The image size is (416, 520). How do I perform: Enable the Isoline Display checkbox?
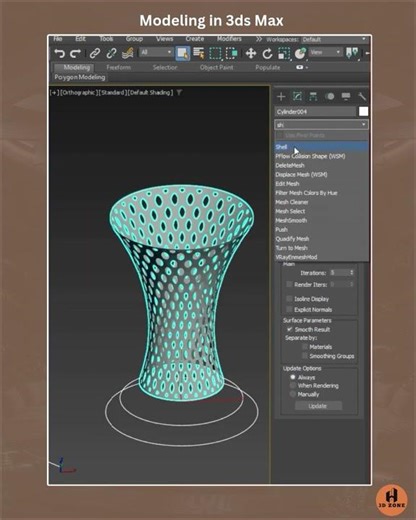coord(289,299)
